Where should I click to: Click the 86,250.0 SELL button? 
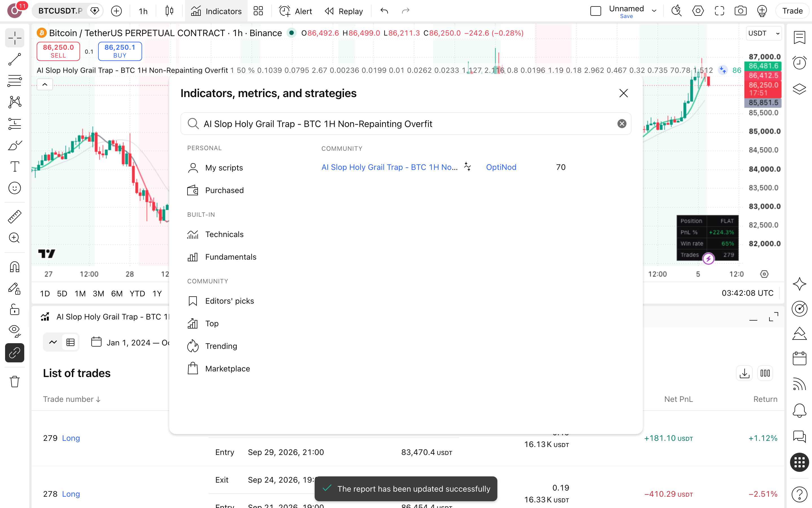58,51
